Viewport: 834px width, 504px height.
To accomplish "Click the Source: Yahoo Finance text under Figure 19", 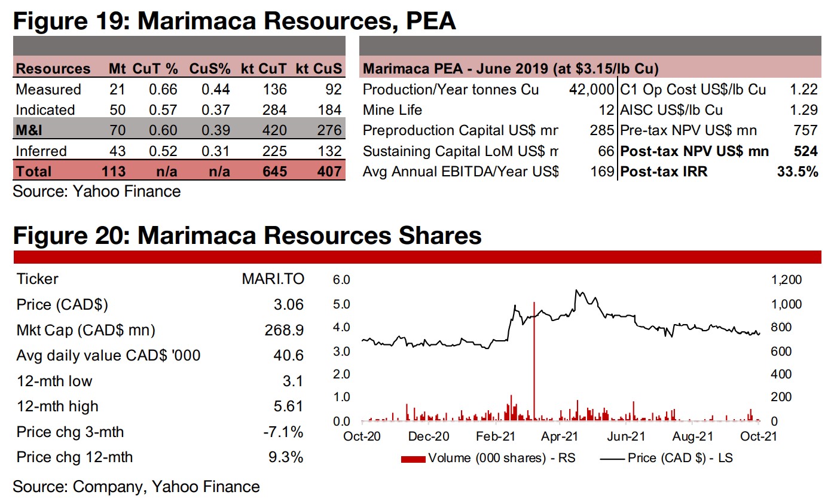I will click(96, 191).
